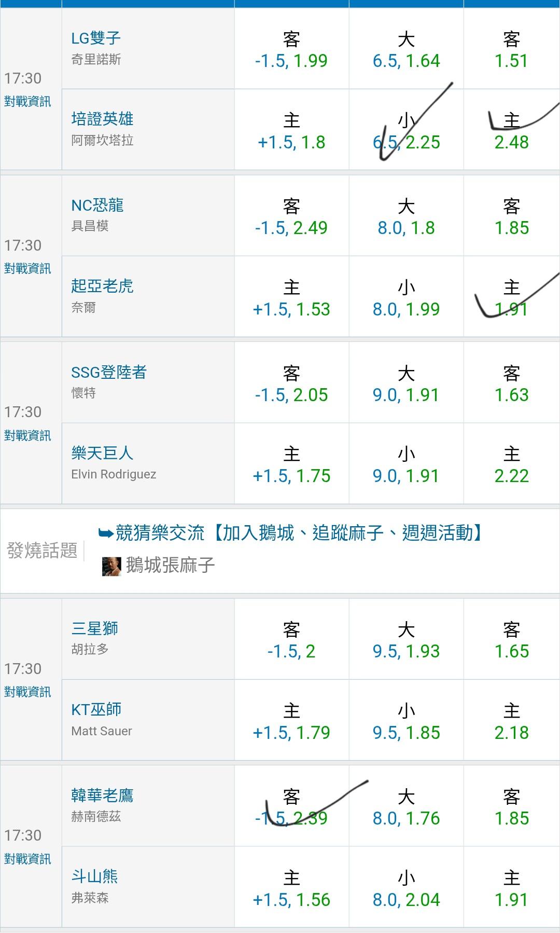Open 對戰資訊 for the 三星獅 game
Image resolution: width=560 pixels, height=933 pixels.
tap(27, 692)
